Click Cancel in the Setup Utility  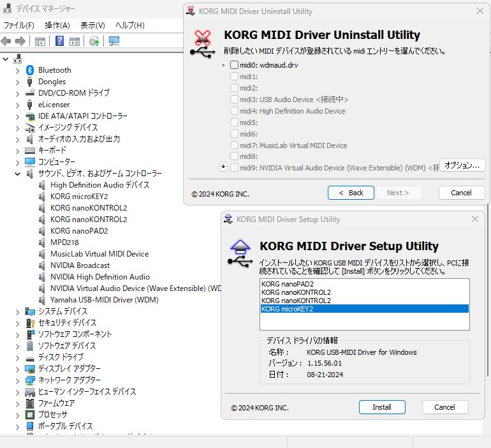445,407
